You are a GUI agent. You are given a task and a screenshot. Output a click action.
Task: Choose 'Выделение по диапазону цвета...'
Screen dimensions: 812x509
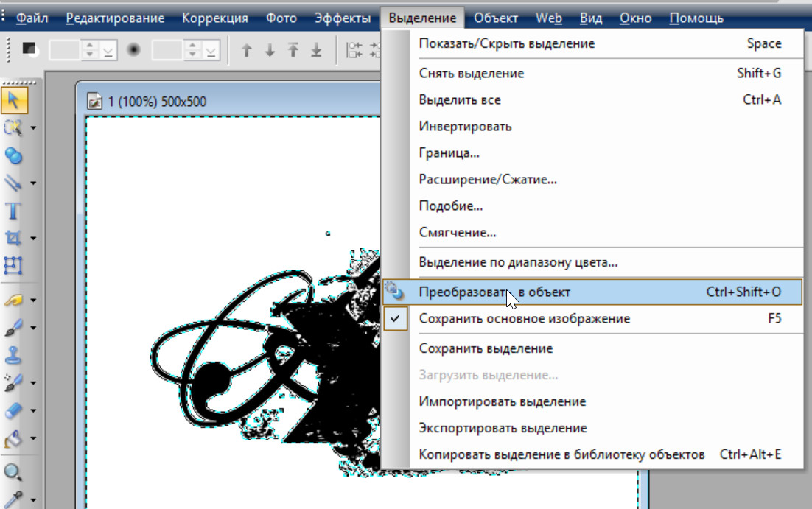[x=592, y=262]
